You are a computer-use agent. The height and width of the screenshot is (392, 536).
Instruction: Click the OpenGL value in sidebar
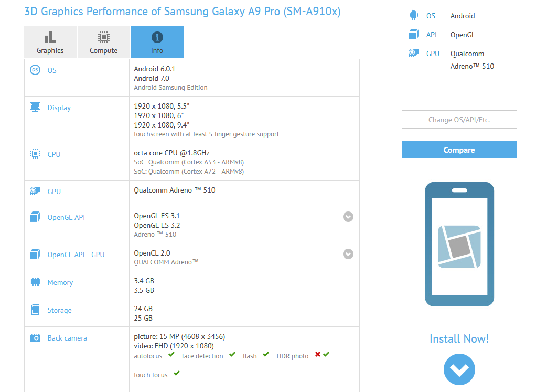(463, 35)
